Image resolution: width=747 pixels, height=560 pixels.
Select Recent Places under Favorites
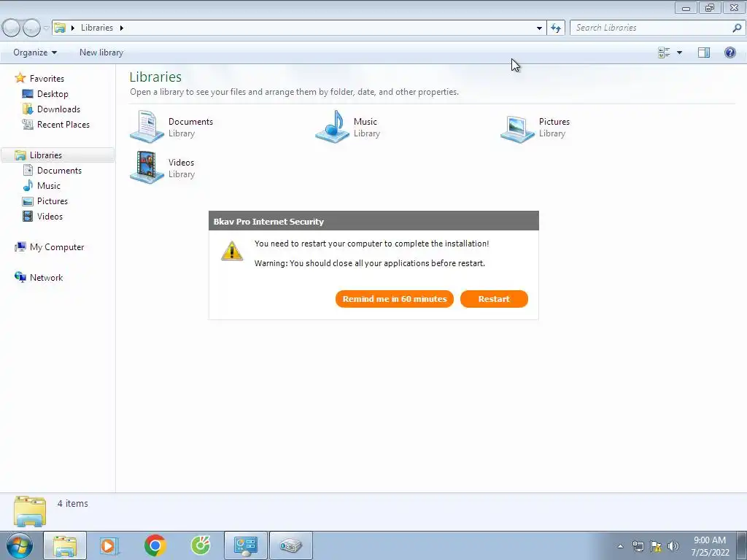(x=63, y=124)
